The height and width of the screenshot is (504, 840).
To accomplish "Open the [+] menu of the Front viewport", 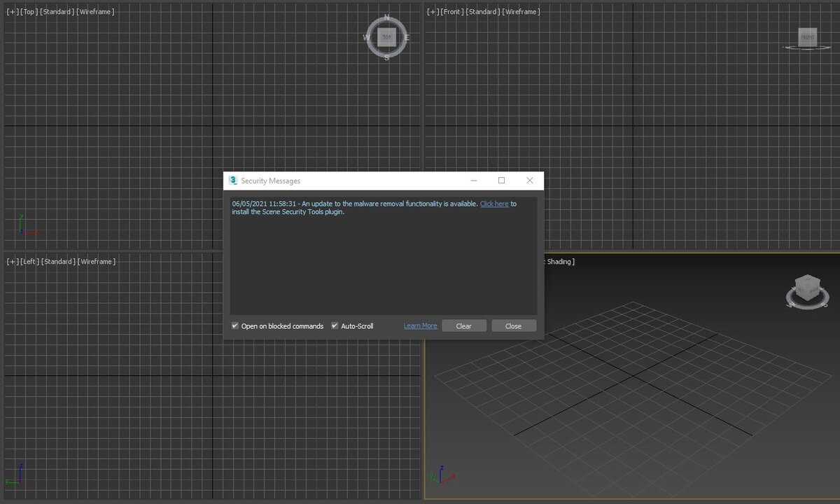I will point(433,12).
